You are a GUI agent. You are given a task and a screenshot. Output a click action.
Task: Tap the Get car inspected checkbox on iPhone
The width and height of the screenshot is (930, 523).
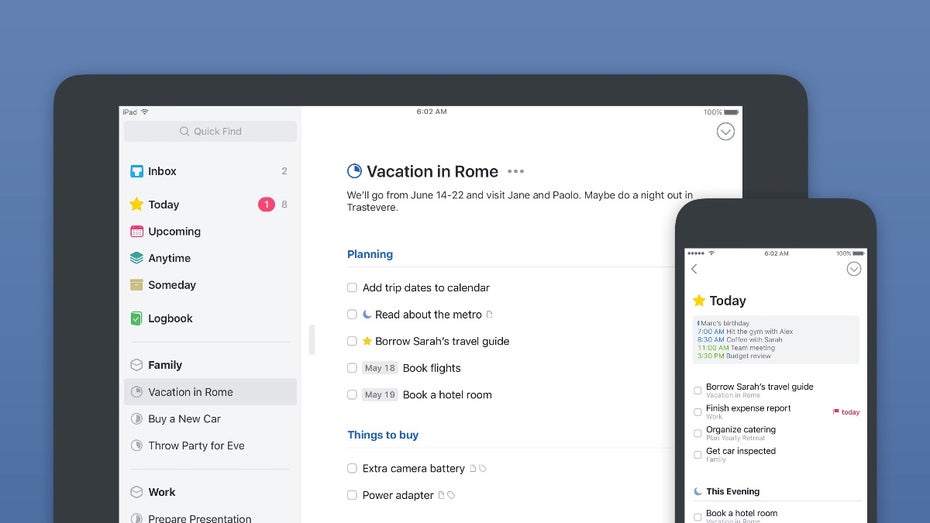pos(698,455)
